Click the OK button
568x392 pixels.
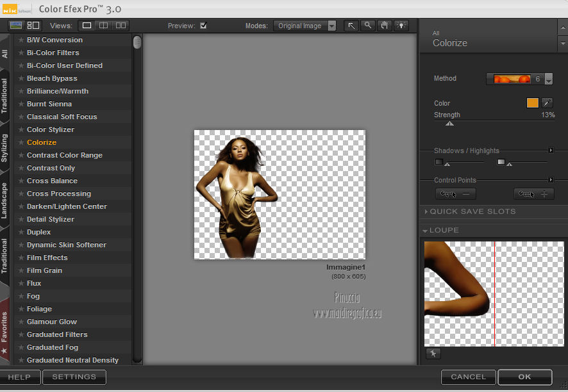524,377
